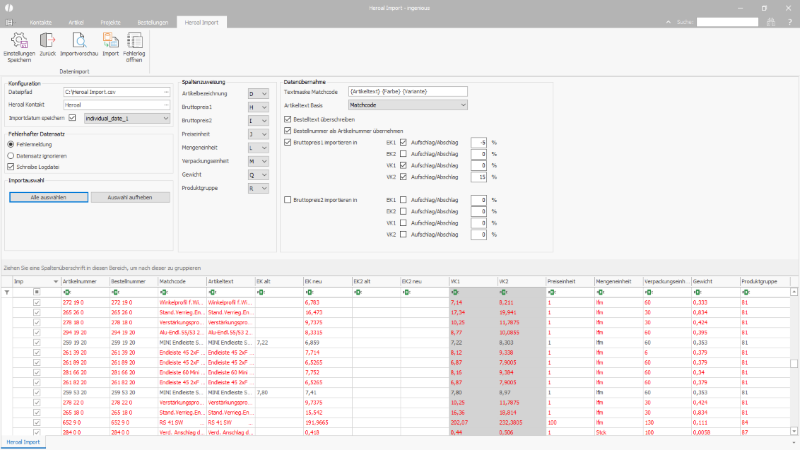Switch to Artikel tab
The height and width of the screenshot is (450, 800).
pos(76,22)
